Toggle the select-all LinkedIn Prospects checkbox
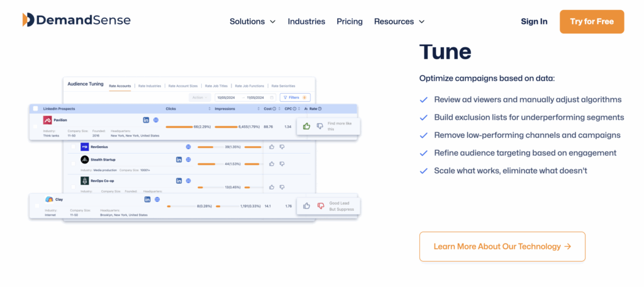Image resolution: width=644 pixels, height=287 pixels. 35,108
